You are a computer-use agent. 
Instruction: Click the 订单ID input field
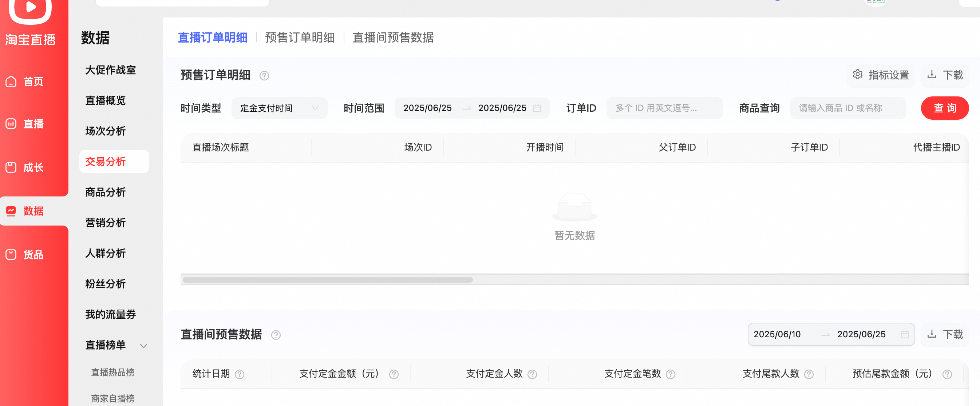coord(664,108)
